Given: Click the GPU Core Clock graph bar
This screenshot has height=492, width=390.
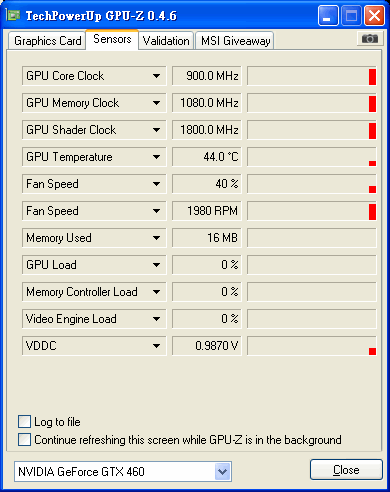Looking at the screenshot, I should 312,76.
